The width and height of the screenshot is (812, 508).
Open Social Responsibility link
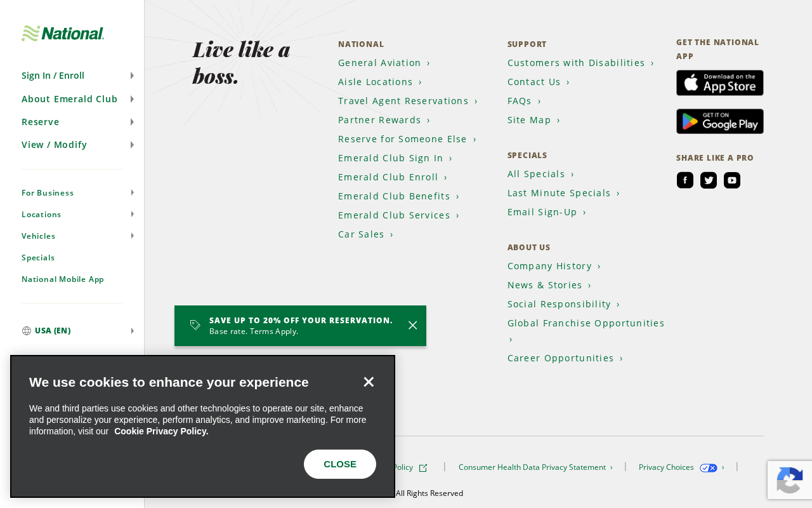pos(563,304)
